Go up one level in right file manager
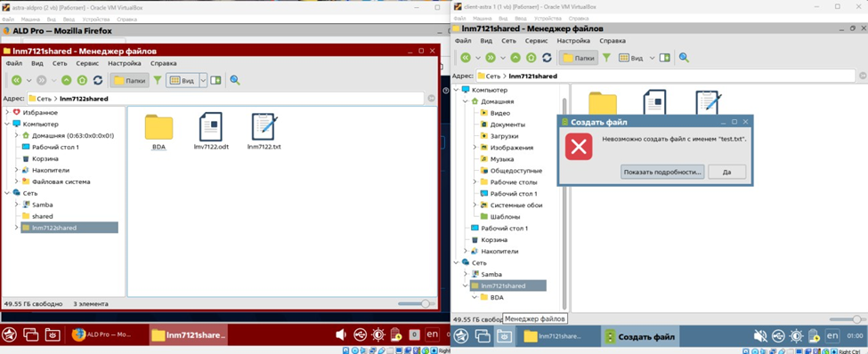The height and width of the screenshot is (354, 868). point(515,58)
